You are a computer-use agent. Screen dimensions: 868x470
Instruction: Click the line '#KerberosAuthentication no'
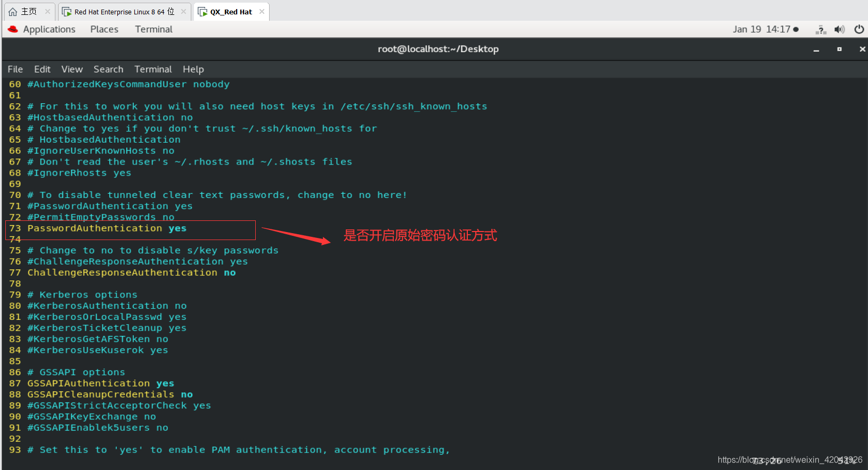coord(107,306)
